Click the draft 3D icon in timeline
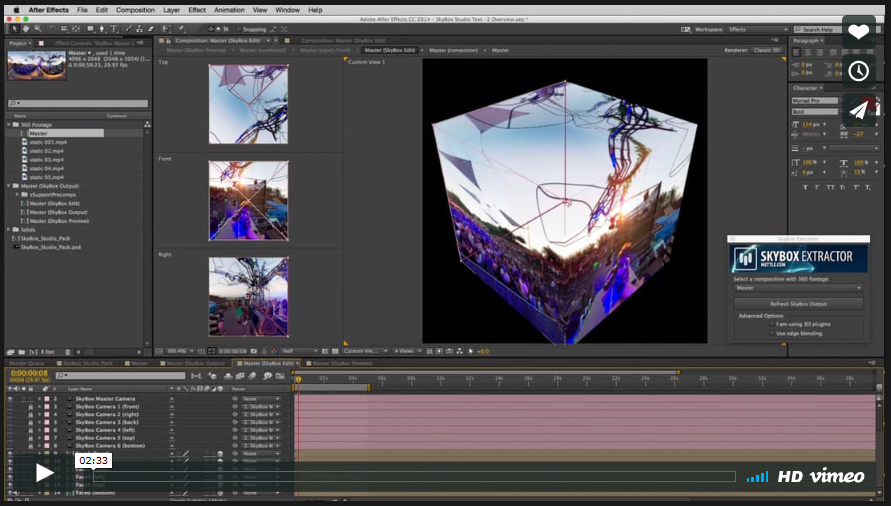The image size is (891, 506). pyautogui.click(x=213, y=376)
